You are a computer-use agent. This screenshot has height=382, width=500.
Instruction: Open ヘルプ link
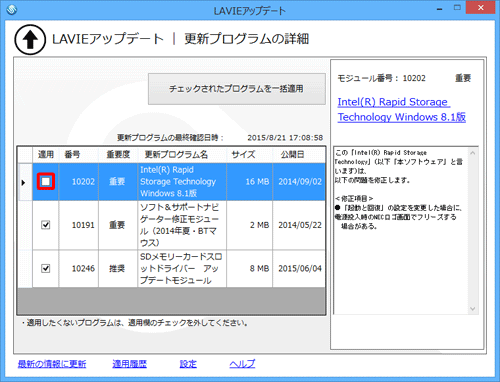[242, 364]
